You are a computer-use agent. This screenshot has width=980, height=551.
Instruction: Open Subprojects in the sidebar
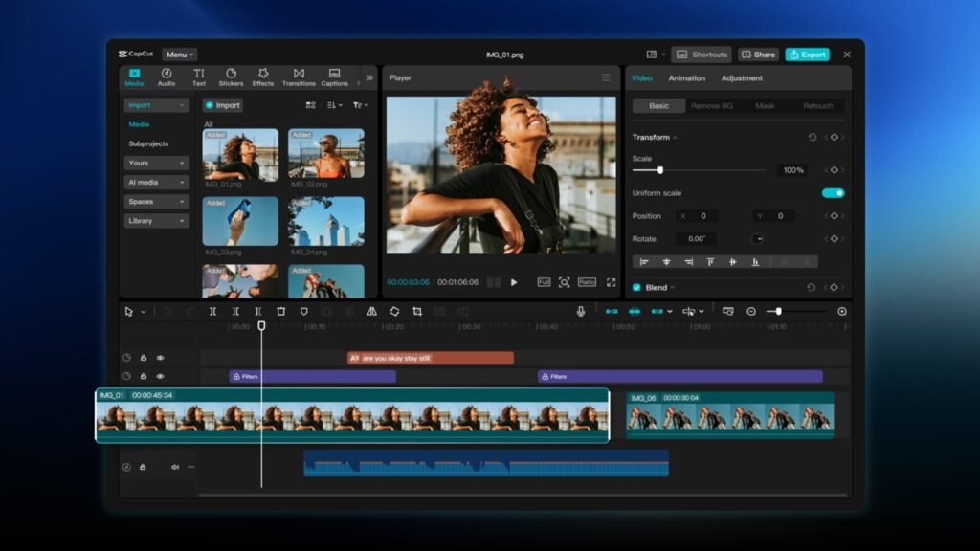tap(148, 143)
